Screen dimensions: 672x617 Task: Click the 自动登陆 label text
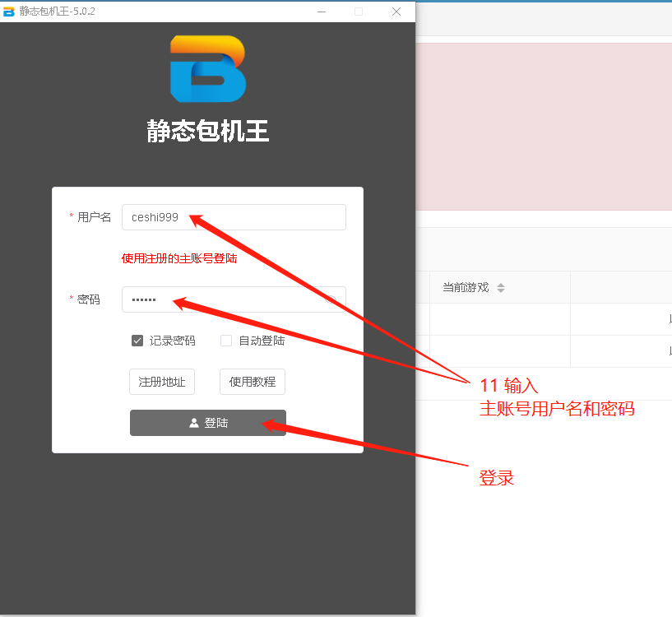(262, 341)
